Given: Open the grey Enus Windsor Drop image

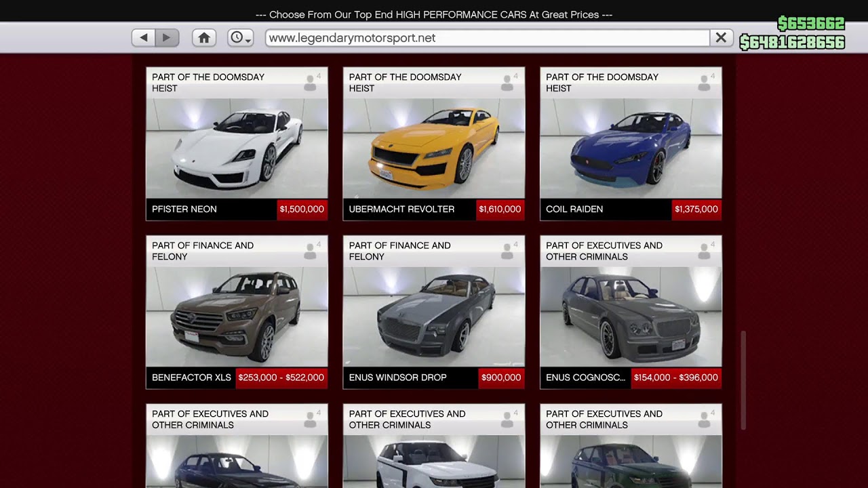Looking at the screenshot, I should [x=434, y=317].
